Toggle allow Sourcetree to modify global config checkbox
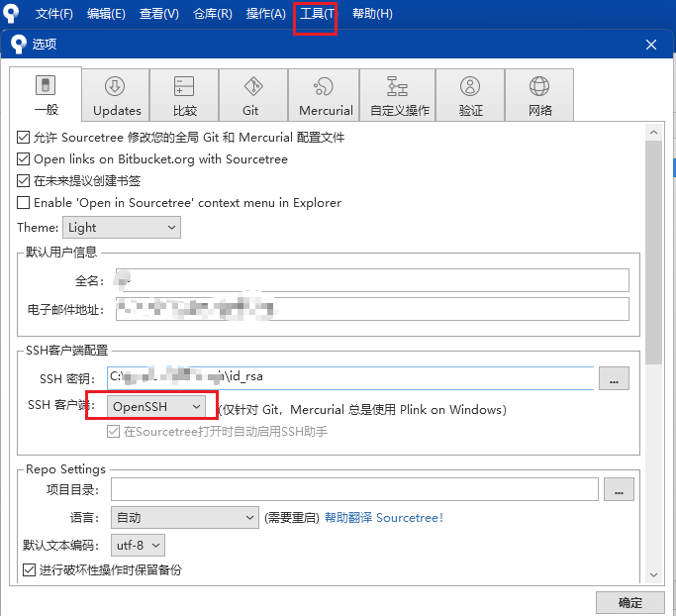This screenshot has height=616, width=676. (x=24, y=138)
